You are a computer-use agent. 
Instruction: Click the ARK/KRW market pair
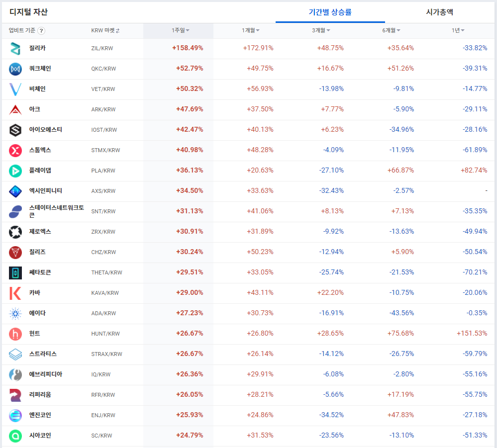tap(103, 109)
